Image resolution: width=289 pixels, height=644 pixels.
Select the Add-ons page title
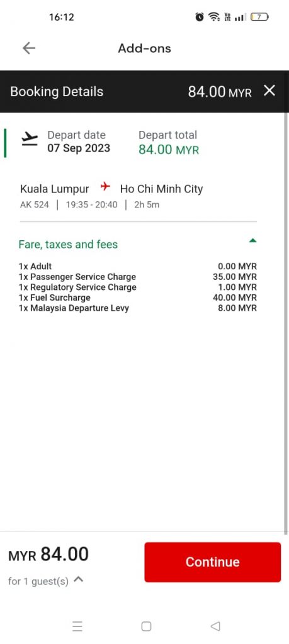coord(144,48)
